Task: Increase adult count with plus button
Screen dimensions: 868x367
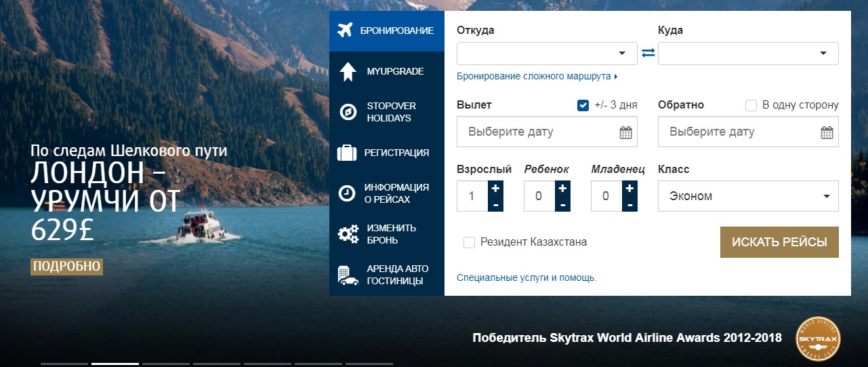Action: pos(495,188)
